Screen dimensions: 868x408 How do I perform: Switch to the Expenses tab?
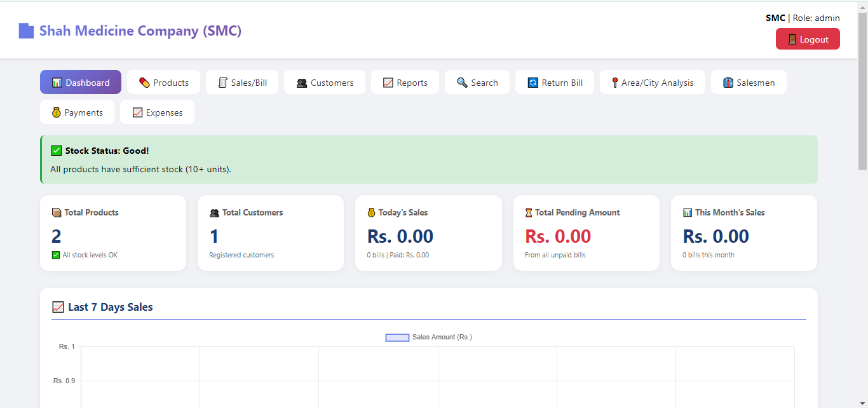tap(157, 112)
